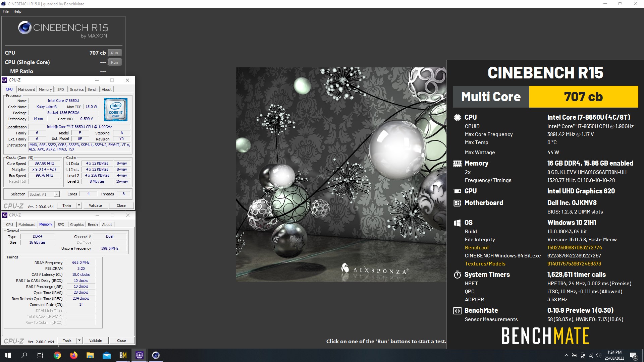The width and height of the screenshot is (644, 362).
Task: Click the taskbar clock showing 1:24 PM
Action: pyautogui.click(x=614, y=355)
